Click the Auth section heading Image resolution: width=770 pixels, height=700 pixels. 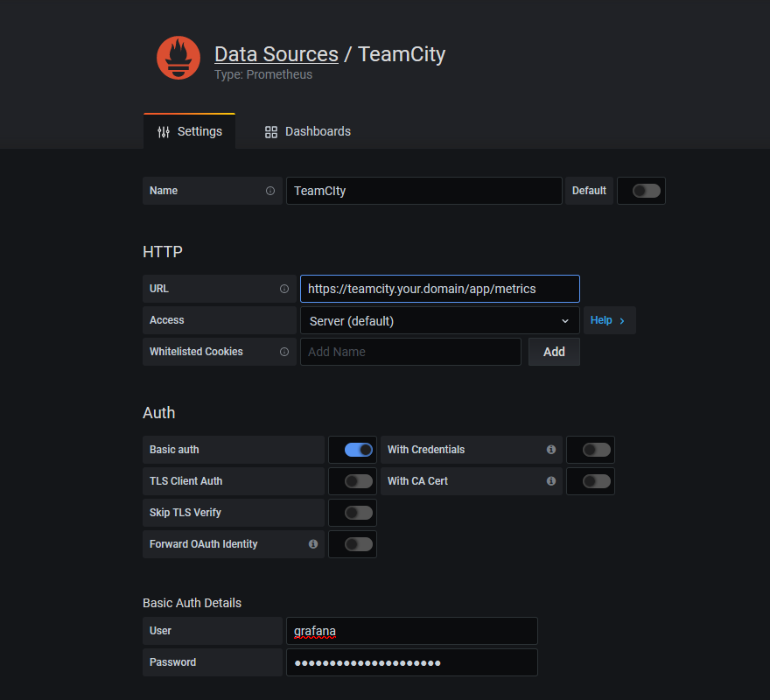tap(158, 413)
